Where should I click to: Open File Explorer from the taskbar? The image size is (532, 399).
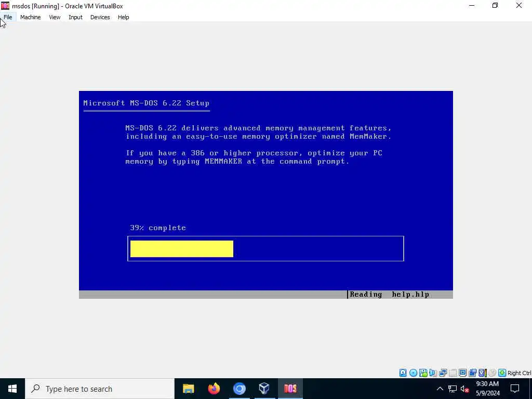coord(188,389)
